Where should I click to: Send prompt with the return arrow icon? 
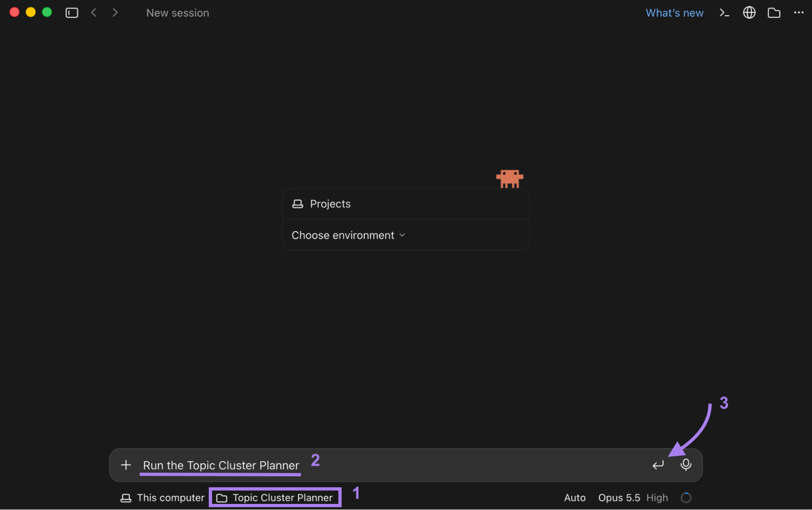point(658,465)
